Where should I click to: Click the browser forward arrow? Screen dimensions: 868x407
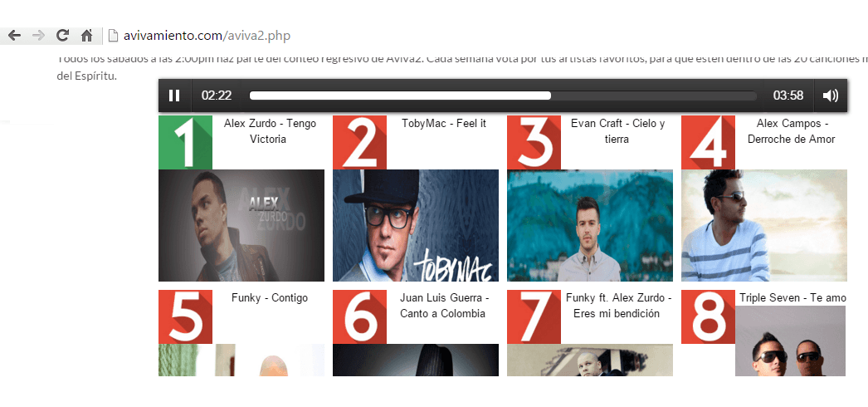tap(38, 36)
